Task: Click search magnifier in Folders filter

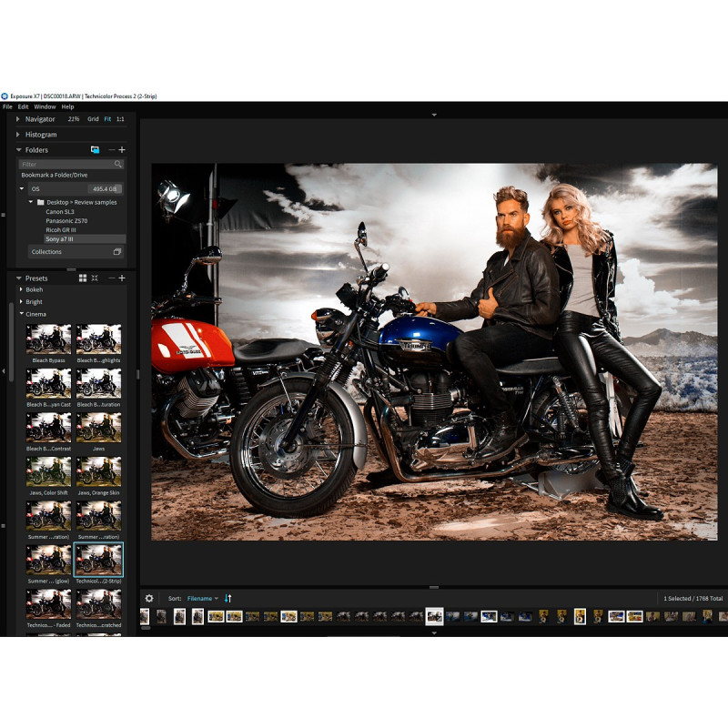Action: 118,164
